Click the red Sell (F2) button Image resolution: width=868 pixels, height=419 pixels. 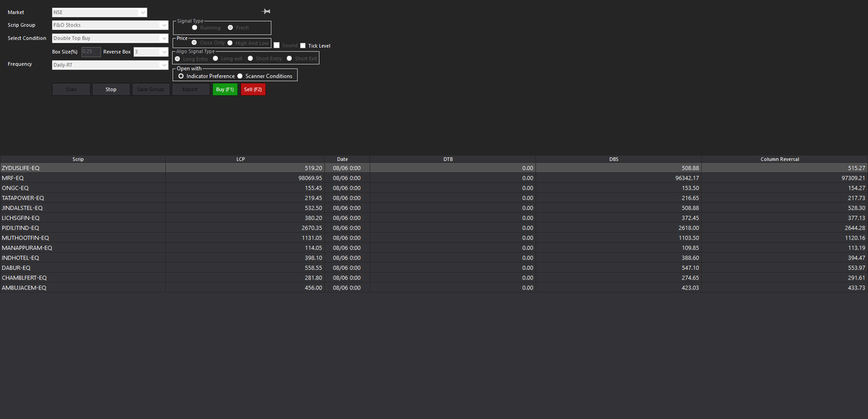(253, 89)
